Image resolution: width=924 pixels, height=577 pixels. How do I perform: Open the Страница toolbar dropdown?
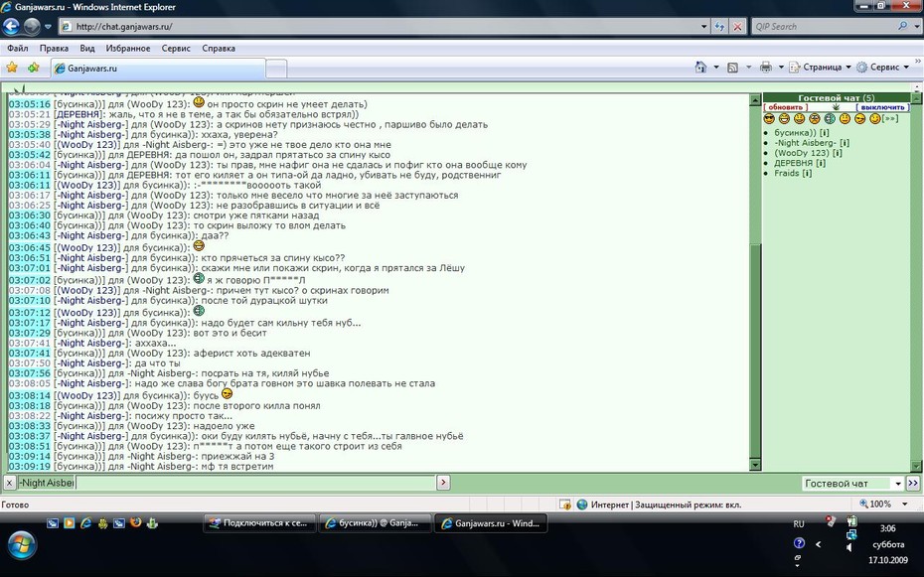point(821,68)
